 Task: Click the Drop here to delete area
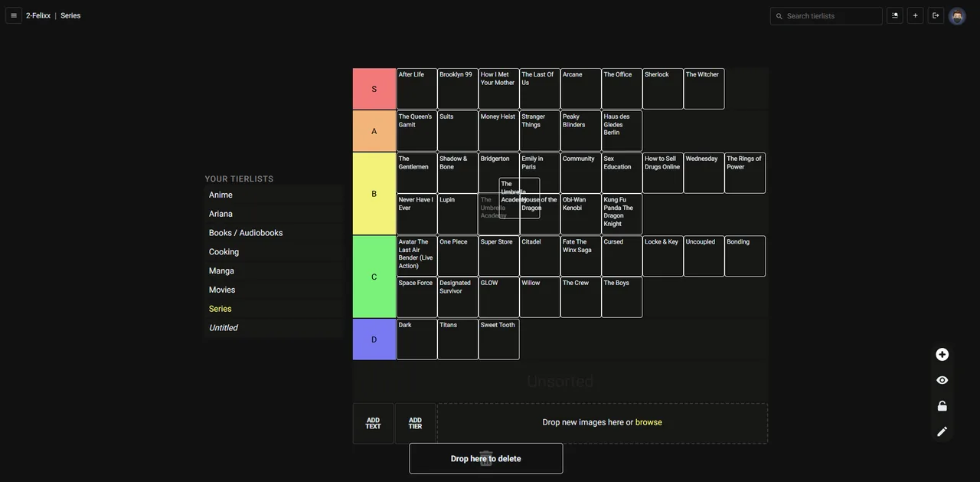click(x=486, y=459)
